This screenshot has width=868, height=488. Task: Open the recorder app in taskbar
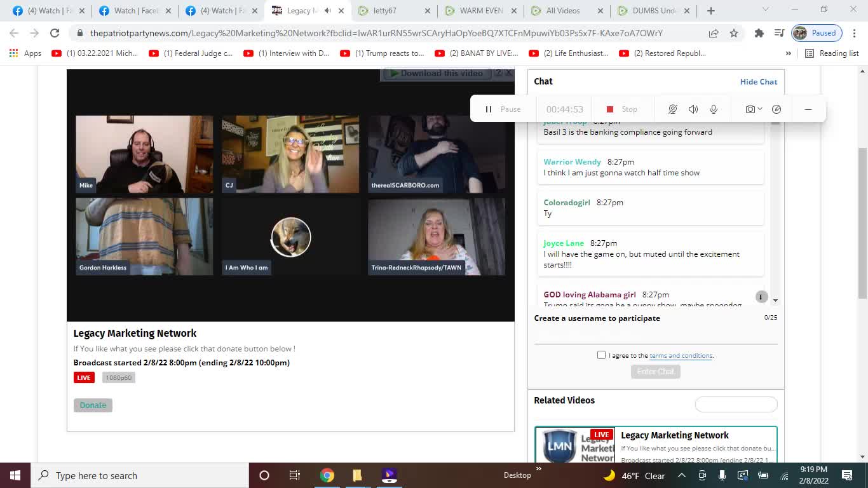click(x=389, y=475)
